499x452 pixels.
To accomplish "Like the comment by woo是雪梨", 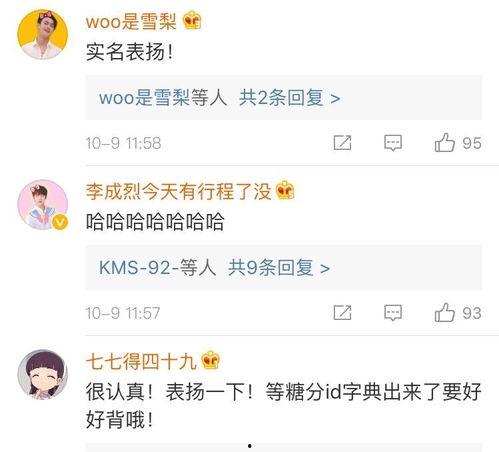I will click(x=445, y=143).
